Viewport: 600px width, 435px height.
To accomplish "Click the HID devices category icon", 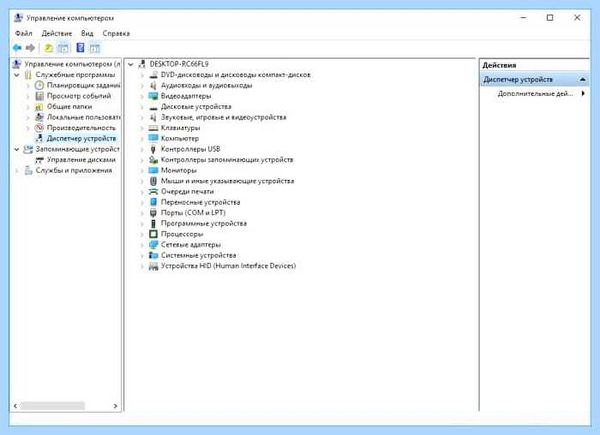I will pos(153,266).
